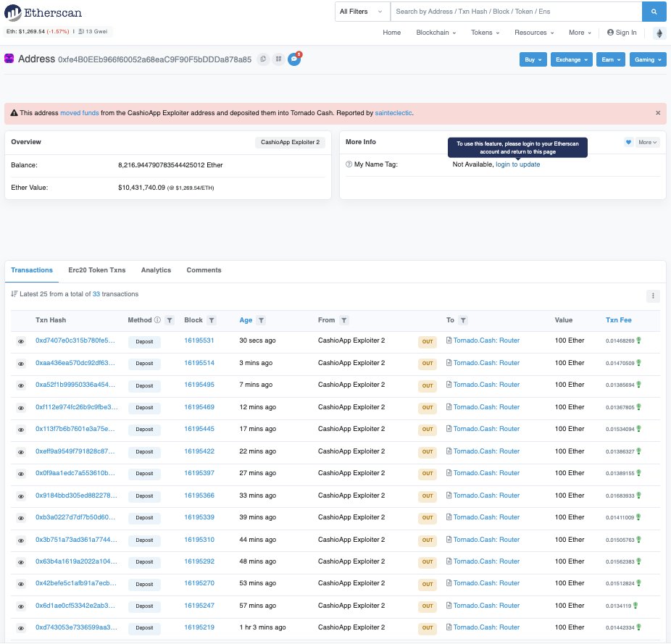Go to Home nav item
Image resolution: width=671 pixels, height=644 pixels.
(x=391, y=33)
